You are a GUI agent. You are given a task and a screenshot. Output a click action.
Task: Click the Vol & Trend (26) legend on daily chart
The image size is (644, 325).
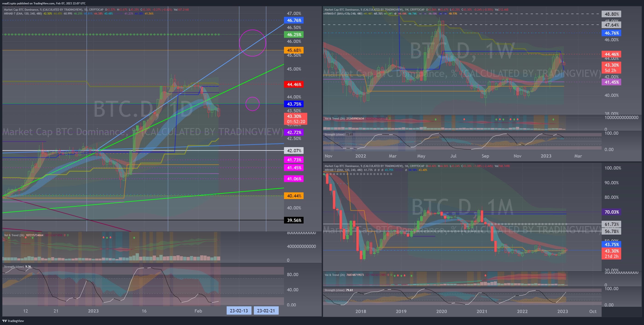pos(14,235)
